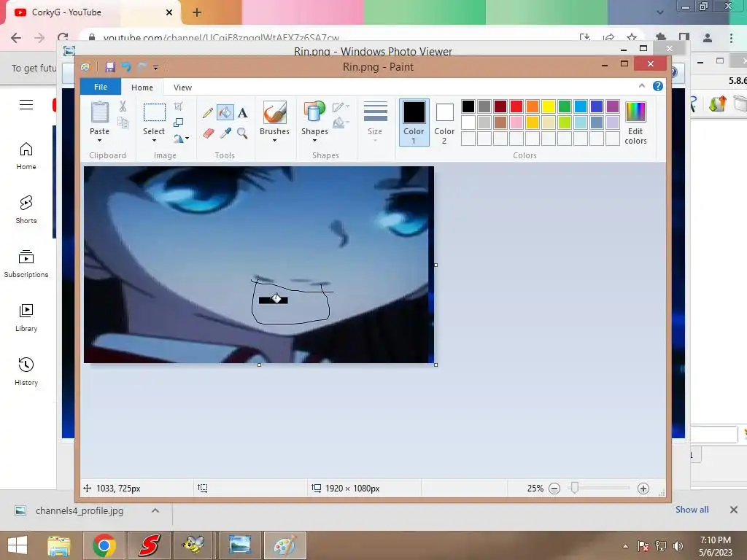Click zoom in plus button in Paint
Image resolution: width=747 pixels, height=560 pixels.
643,489
